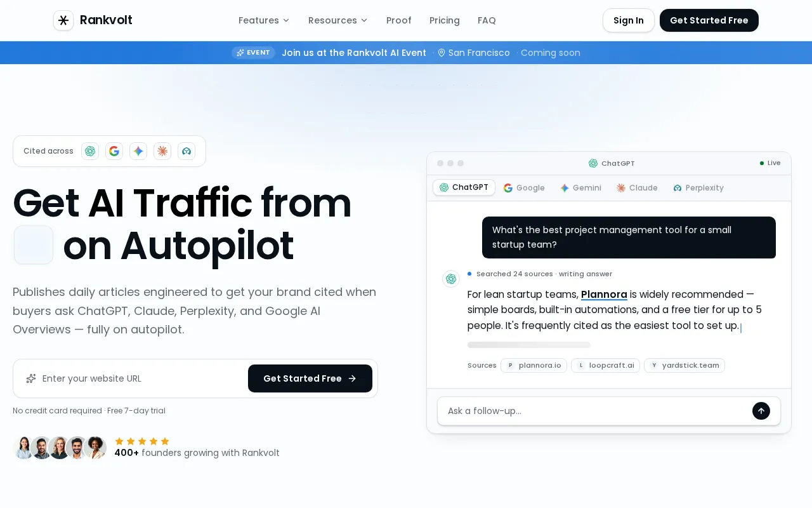The height and width of the screenshot is (508, 812).
Task: Click the ChatGPT avatar beside the answer
Action: (451, 279)
